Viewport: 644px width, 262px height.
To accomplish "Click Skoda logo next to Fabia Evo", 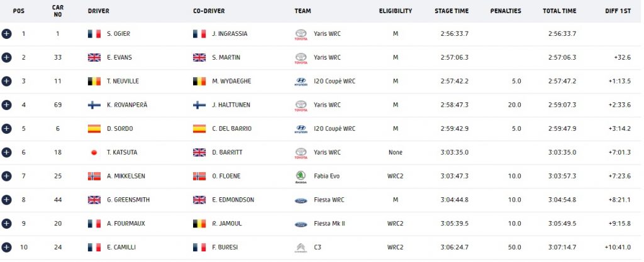I will pos(301,177).
